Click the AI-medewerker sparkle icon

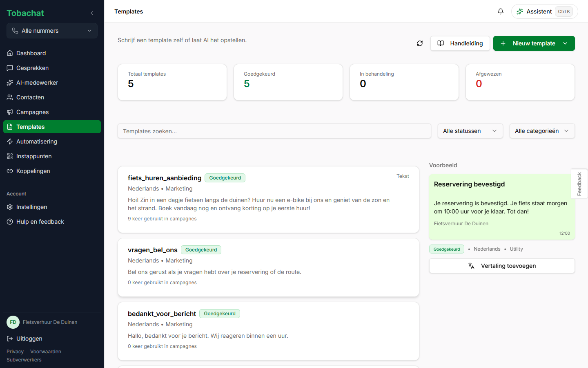pos(10,83)
